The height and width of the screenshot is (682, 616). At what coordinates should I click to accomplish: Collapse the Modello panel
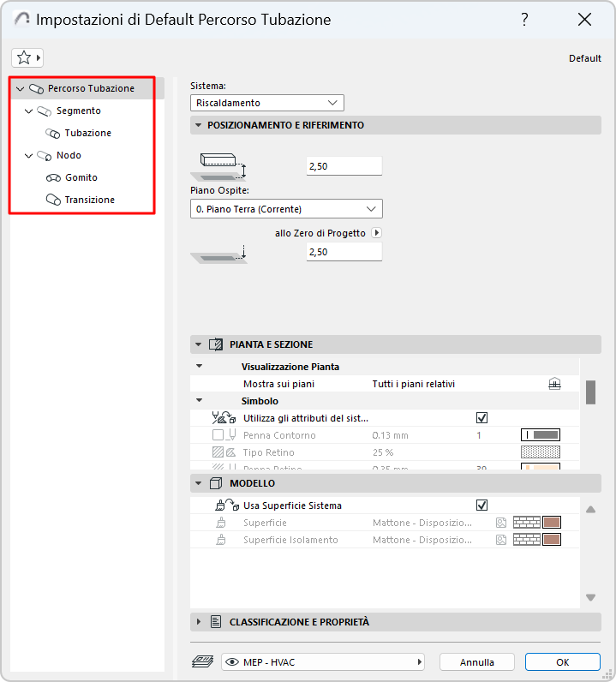(199, 483)
